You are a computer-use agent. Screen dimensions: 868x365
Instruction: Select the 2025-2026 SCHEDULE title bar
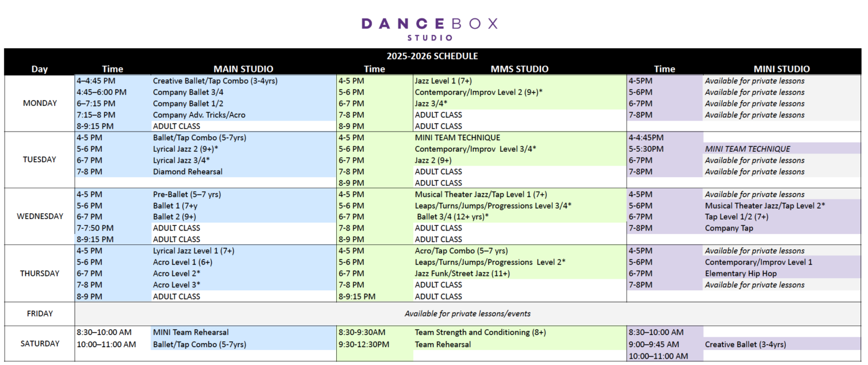432,56
